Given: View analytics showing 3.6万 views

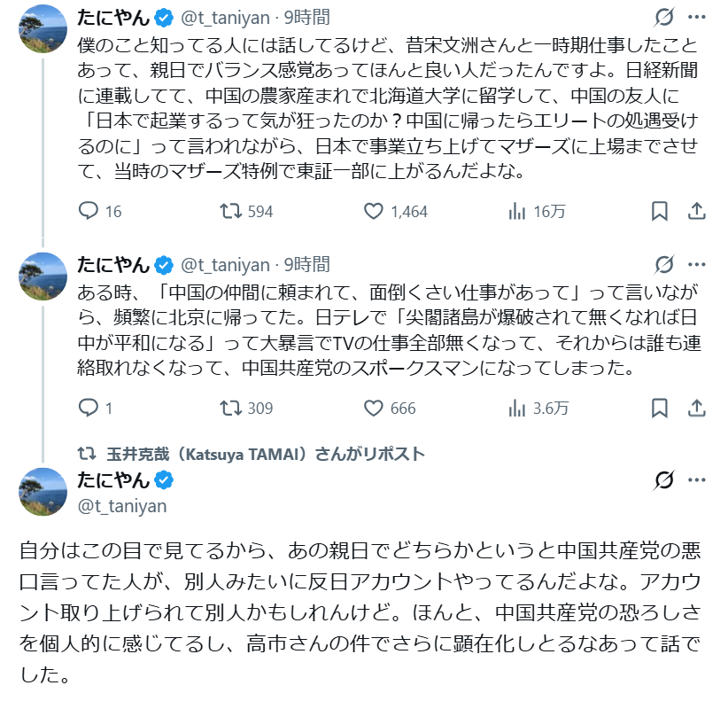Looking at the screenshot, I should [517, 408].
